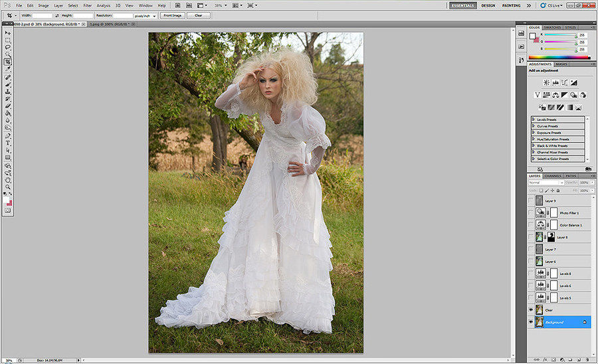This screenshot has height=364, width=598.
Task: Select the Type tool
Action: click(x=8, y=143)
